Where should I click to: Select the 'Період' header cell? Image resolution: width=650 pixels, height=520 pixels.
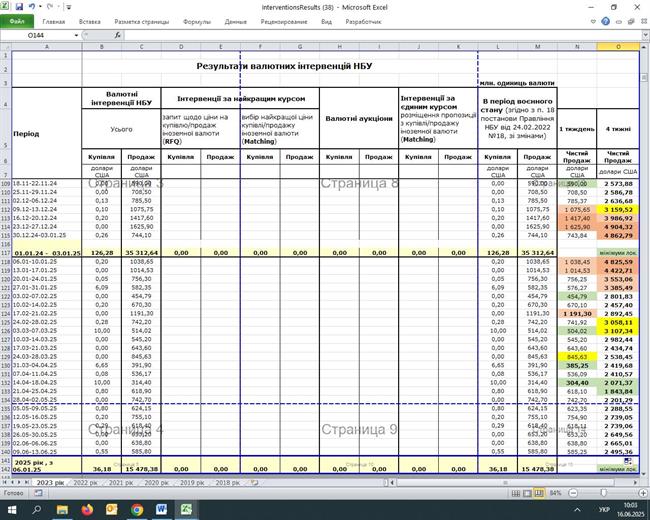[x=47, y=133]
